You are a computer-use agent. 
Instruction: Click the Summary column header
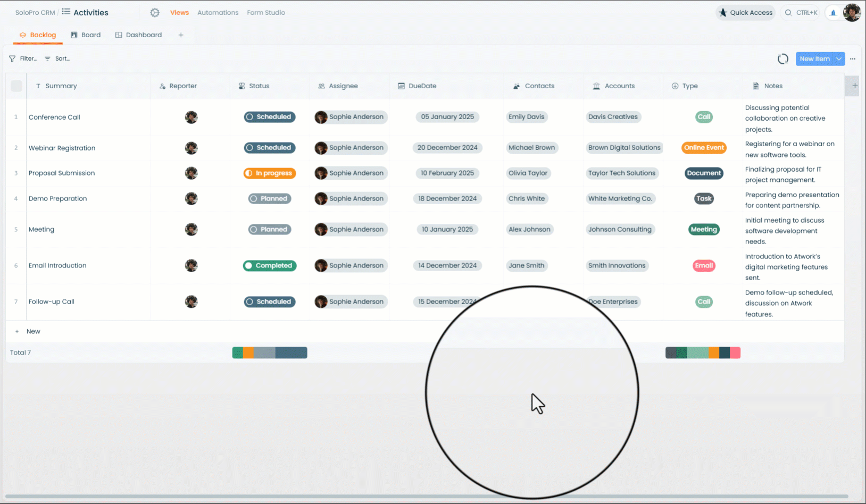(x=88, y=86)
